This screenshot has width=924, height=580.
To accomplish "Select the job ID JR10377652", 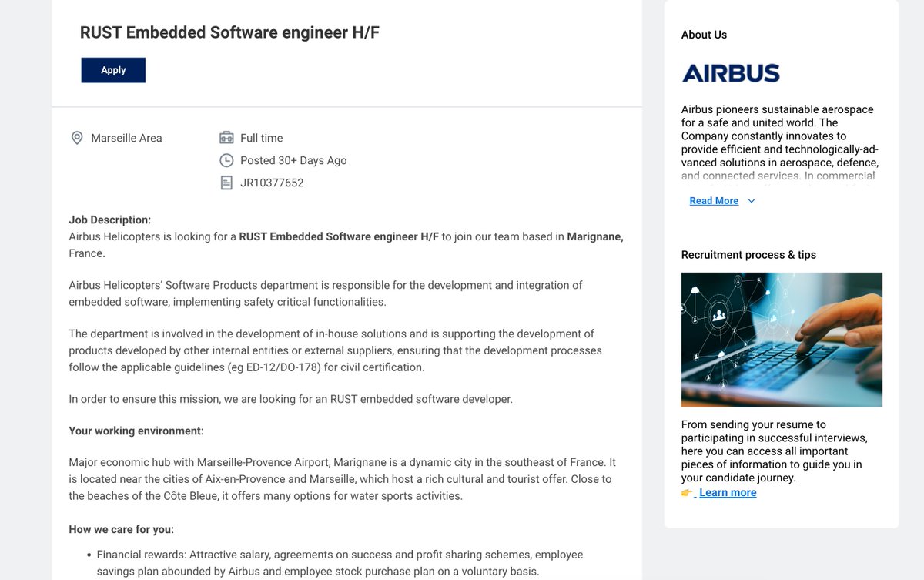I will click(272, 183).
